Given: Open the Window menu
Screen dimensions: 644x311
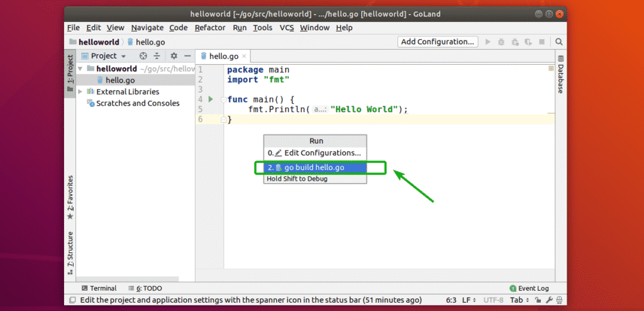Looking at the screenshot, I should coord(314,28).
